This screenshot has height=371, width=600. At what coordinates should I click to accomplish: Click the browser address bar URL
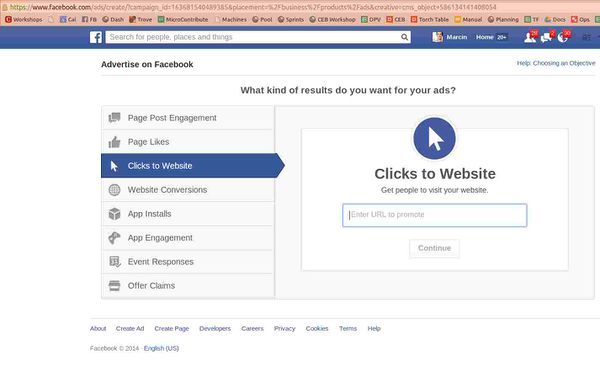coord(253,7)
